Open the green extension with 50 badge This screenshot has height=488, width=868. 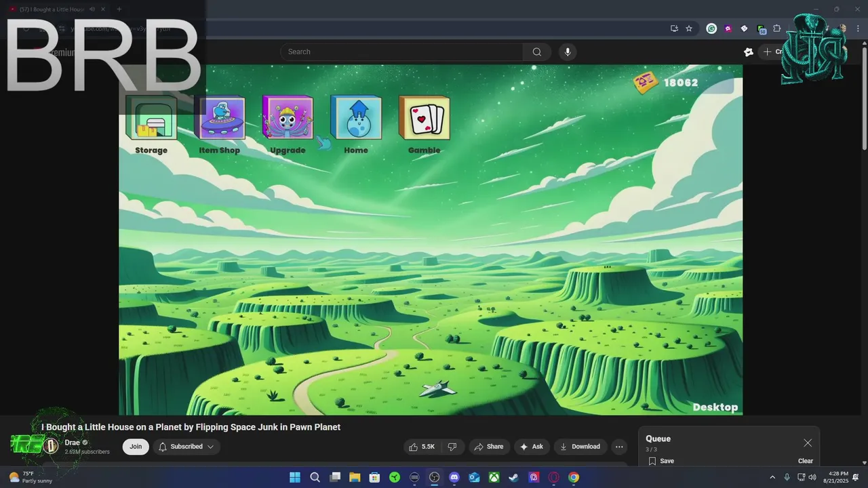pyautogui.click(x=761, y=29)
